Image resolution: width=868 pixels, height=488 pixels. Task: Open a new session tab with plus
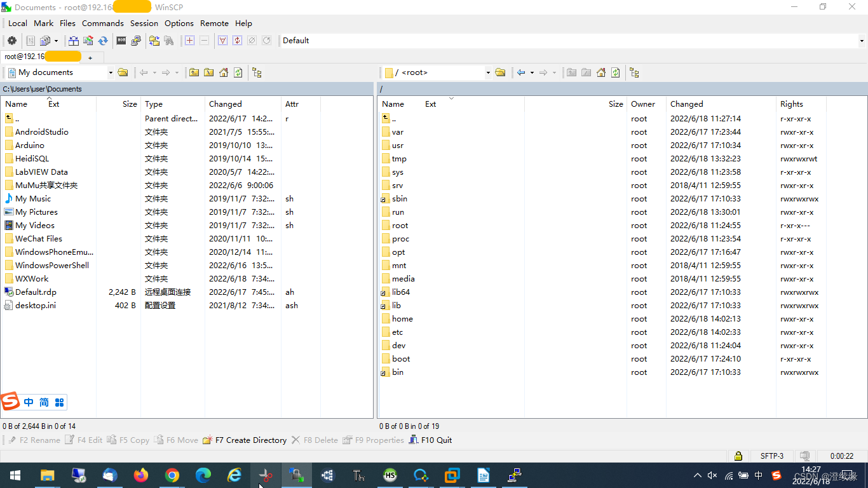(x=90, y=58)
